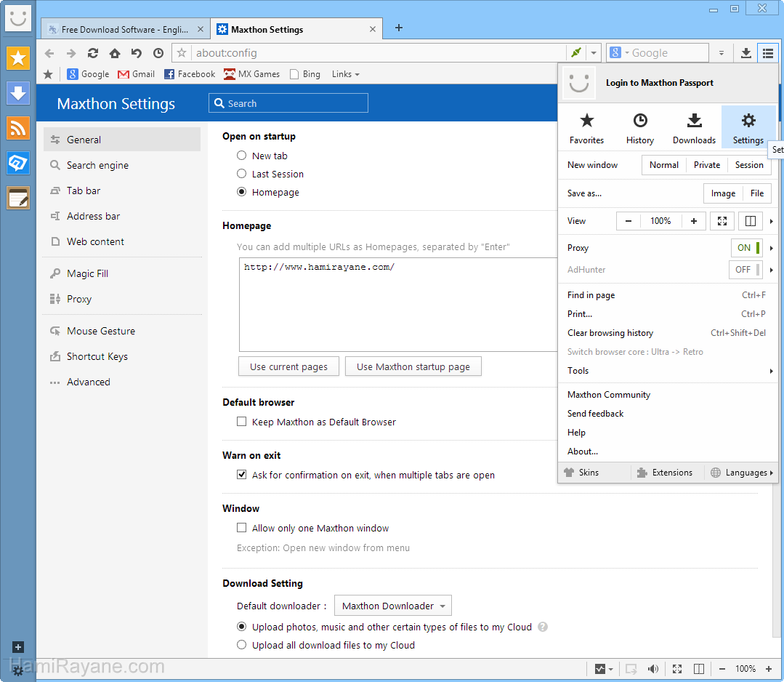
Task: Open the Favorites sidebar star icon
Action: (18, 59)
